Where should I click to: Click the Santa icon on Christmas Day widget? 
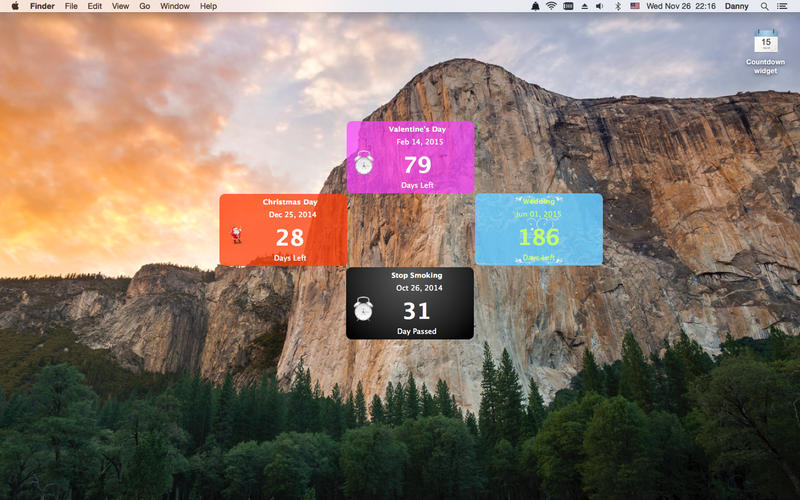click(x=237, y=235)
